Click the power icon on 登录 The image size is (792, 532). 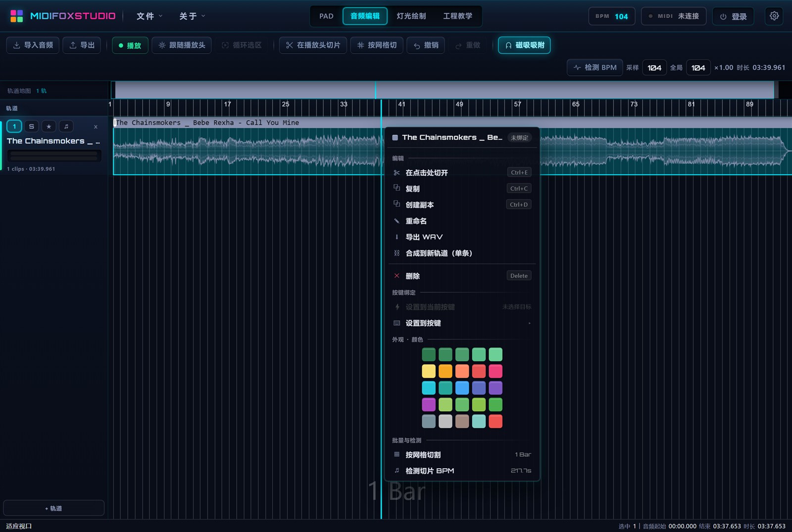pos(723,16)
